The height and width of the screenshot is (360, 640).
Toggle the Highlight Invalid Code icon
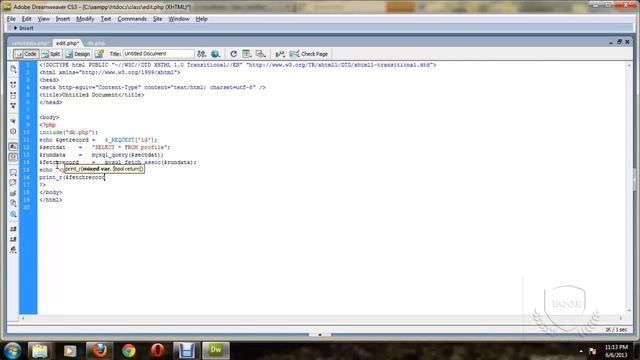click(x=13, y=157)
